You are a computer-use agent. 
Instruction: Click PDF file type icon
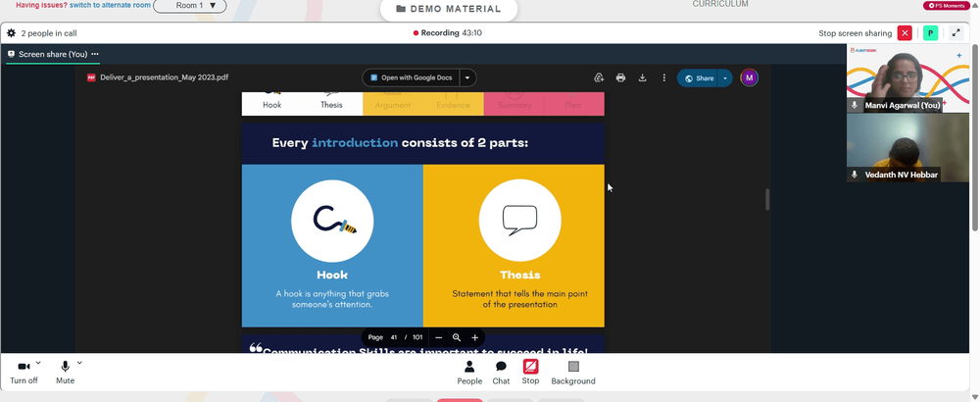(x=91, y=78)
